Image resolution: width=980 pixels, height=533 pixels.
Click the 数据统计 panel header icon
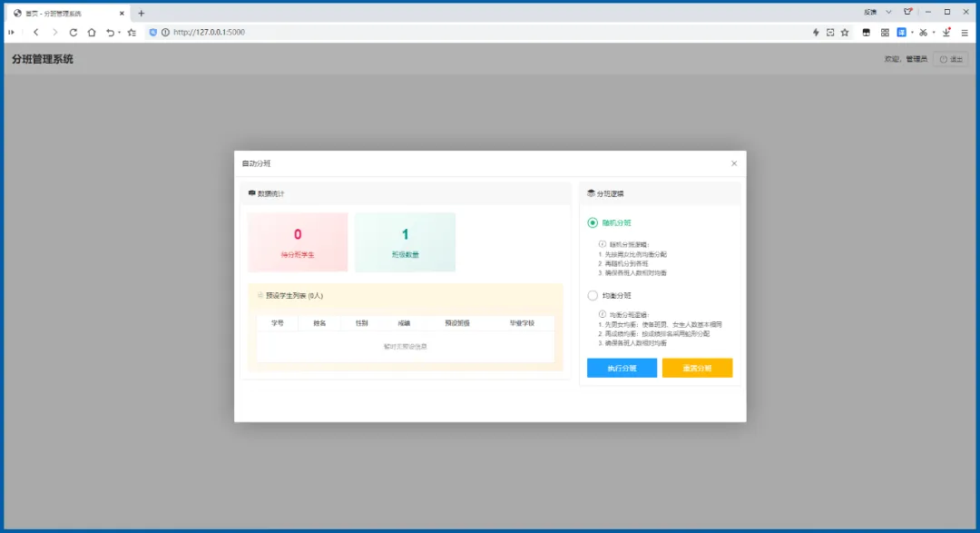(x=252, y=193)
